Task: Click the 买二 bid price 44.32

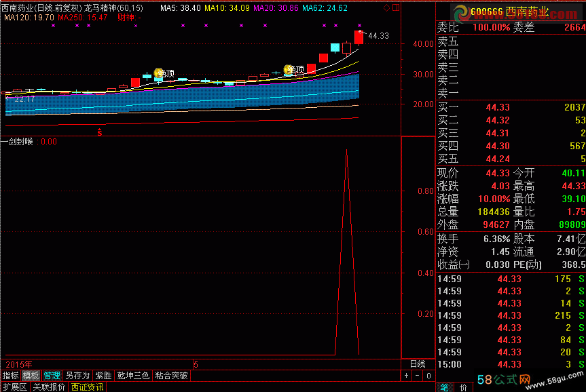Action: (498, 120)
